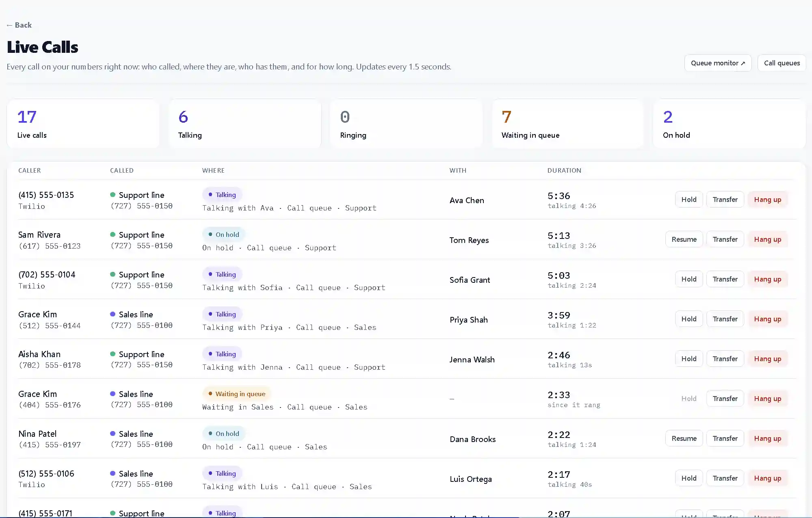Click the On hold badge in Sam Rivera's row
This screenshot has height=518, width=812.
(224, 234)
